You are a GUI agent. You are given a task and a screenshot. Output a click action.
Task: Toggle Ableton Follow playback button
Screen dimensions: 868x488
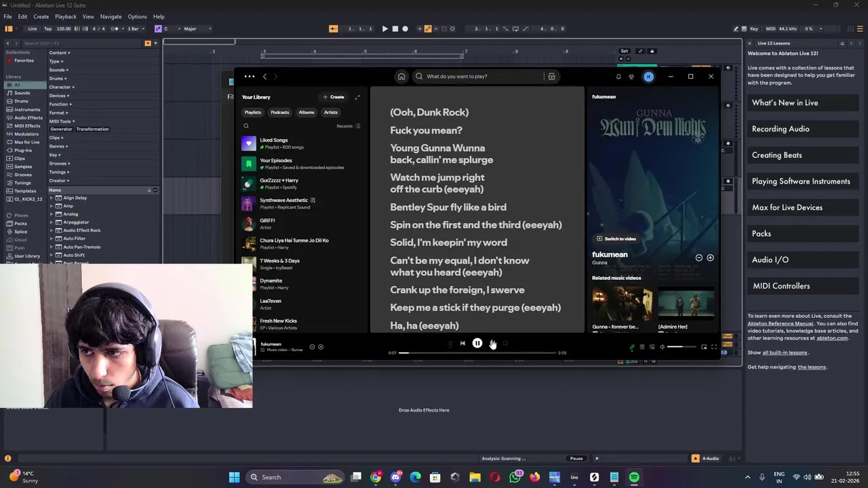click(x=333, y=28)
